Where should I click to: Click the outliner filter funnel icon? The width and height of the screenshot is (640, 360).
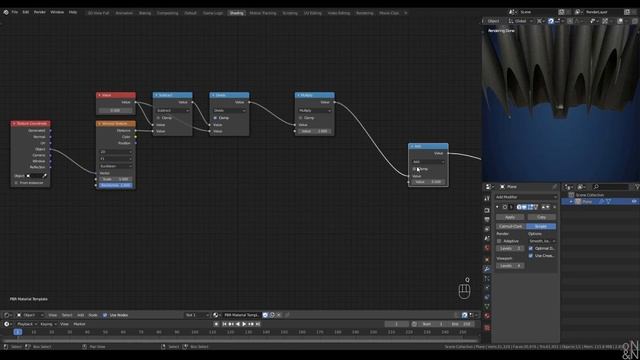pyautogui.click(x=636, y=187)
